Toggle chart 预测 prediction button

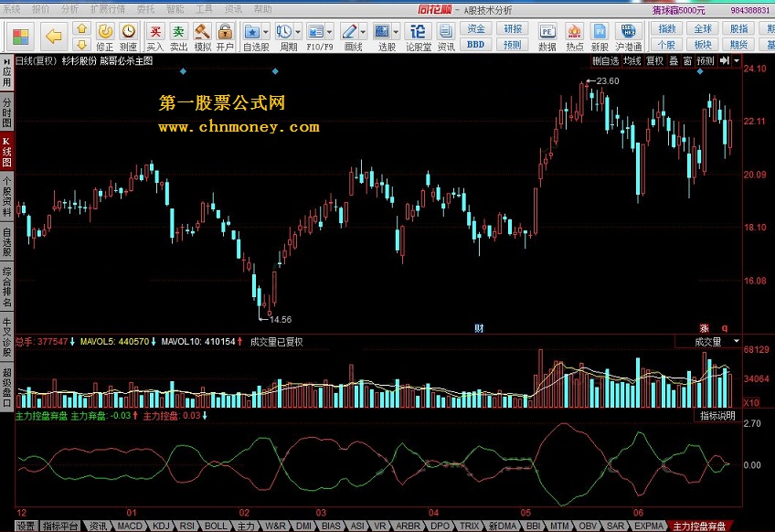(706, 61)
